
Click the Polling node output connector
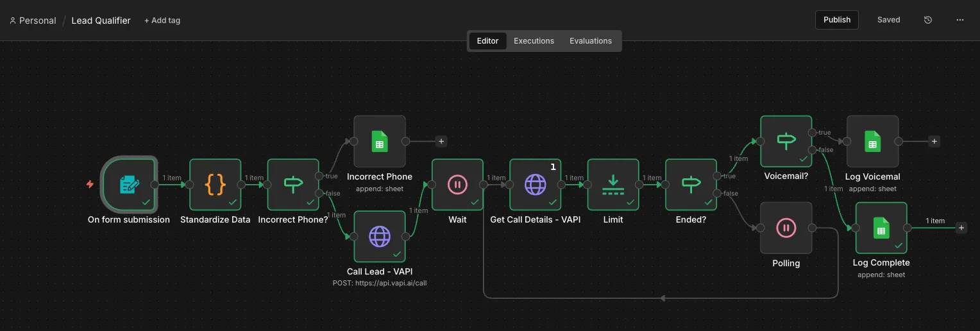[x=812, y=228]
